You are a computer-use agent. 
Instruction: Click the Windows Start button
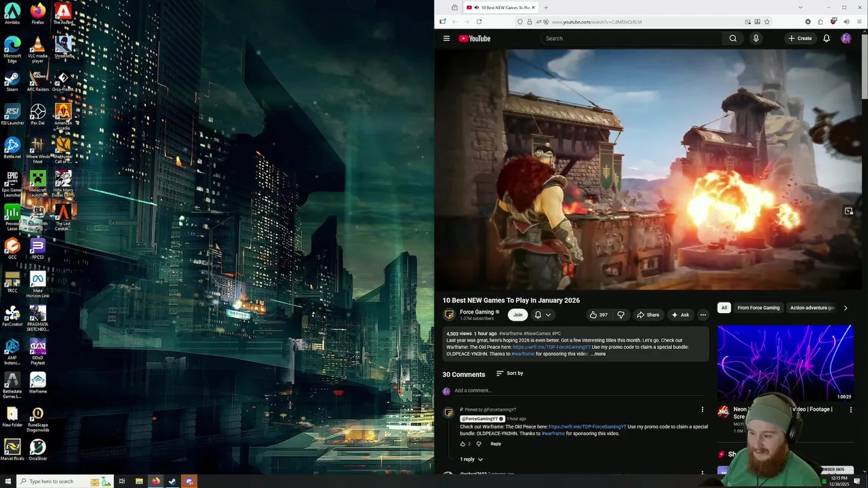[x=7, y=481]
